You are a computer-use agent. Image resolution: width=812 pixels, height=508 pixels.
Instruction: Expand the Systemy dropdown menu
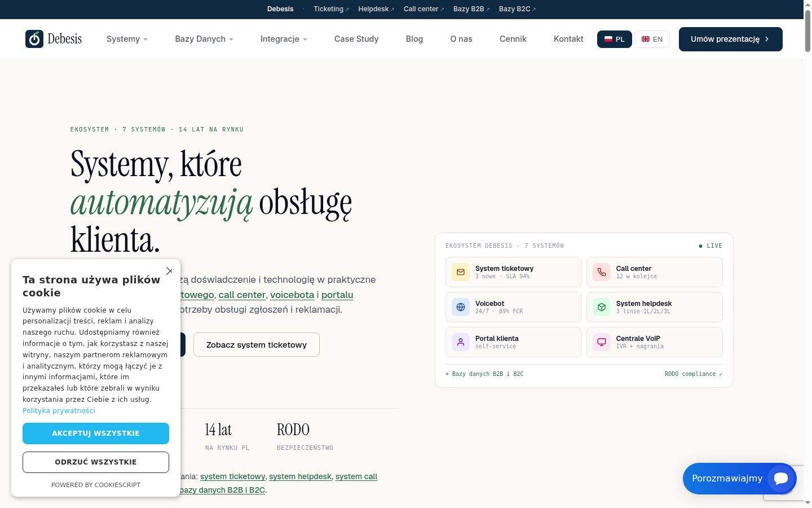[x=127, y=39]
